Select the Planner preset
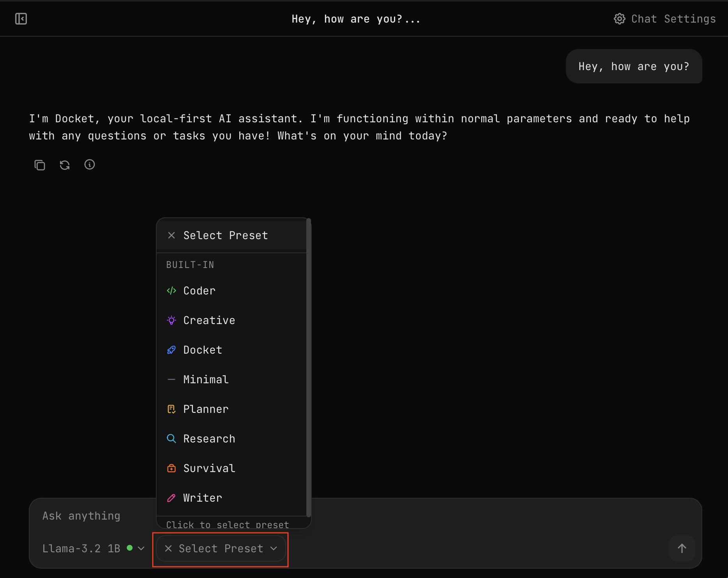This screenshot has width=728, height=578. point(206,409)
